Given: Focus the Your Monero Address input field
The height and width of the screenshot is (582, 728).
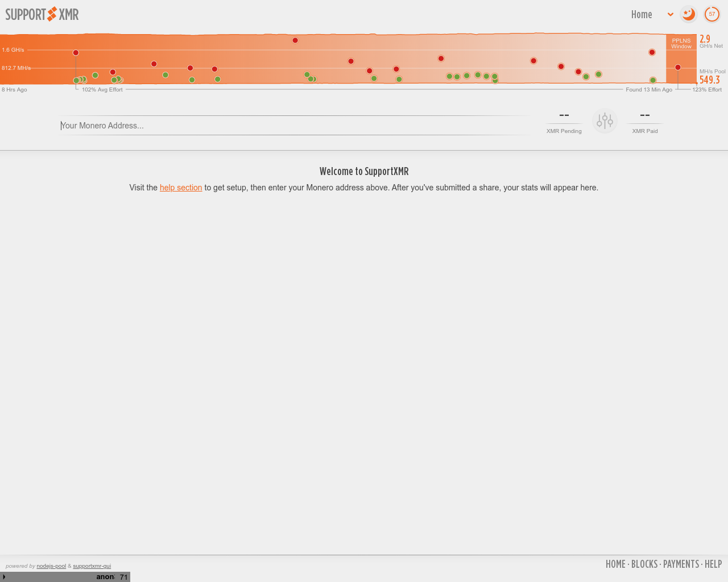Looking at the screenshot, I should [x=293, y=126].
